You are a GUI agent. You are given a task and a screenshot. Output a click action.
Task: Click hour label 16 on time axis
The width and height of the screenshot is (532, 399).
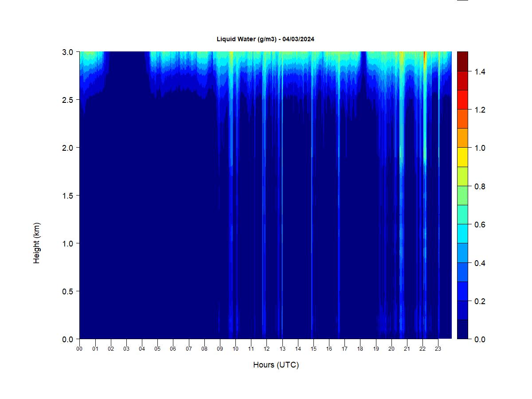[x=329, y=349]
